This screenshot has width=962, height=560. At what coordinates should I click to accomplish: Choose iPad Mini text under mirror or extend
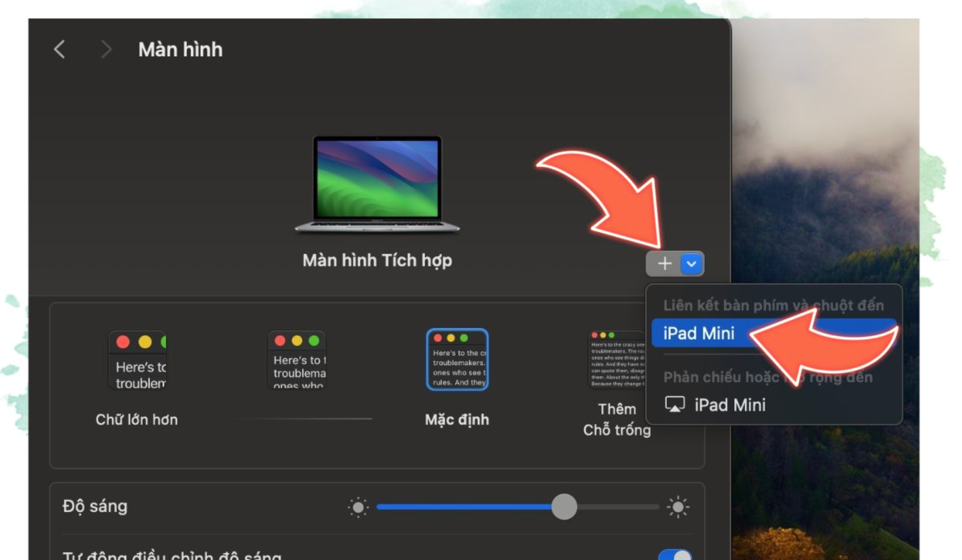pos(730,405)
